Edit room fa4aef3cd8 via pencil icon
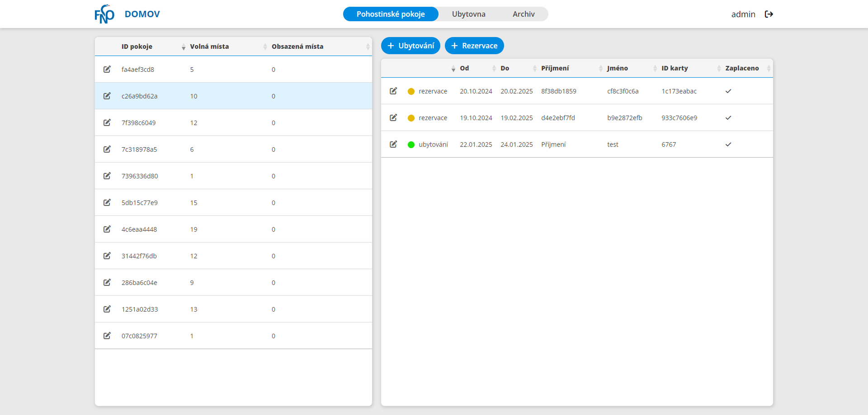 107,69
